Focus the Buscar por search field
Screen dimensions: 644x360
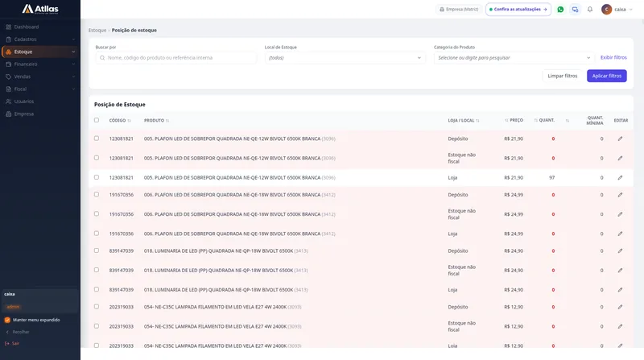tap(176, 58)
